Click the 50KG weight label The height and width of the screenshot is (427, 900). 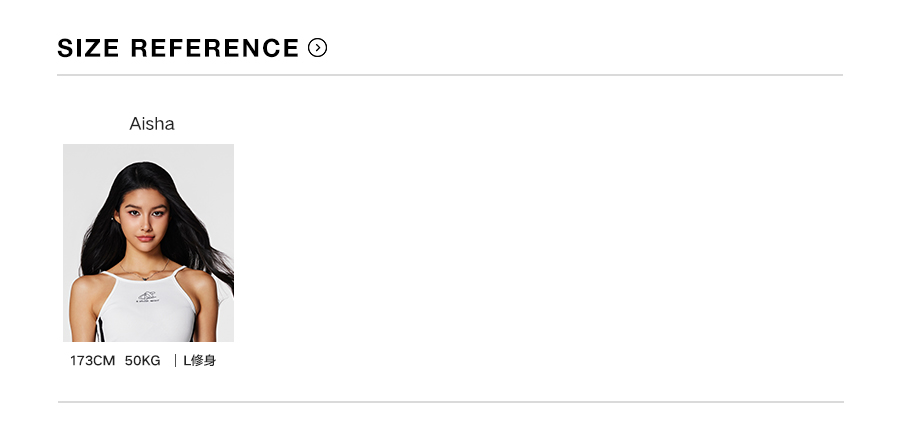[143, 360]
